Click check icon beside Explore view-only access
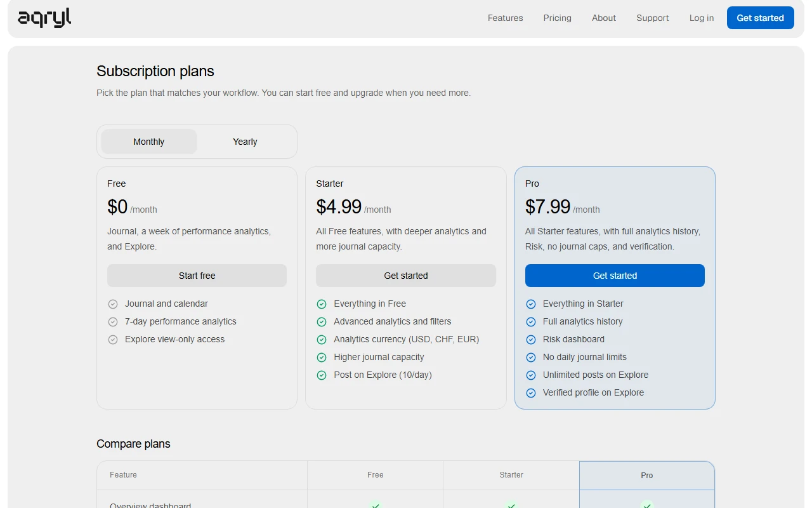Viewport: 812px width, 508px height. pyautogui.click(x=113, y=340)
